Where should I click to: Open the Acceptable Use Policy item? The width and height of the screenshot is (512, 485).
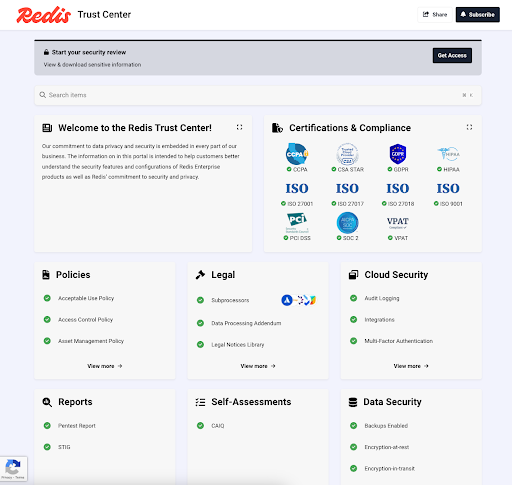(x=86, y=298)
